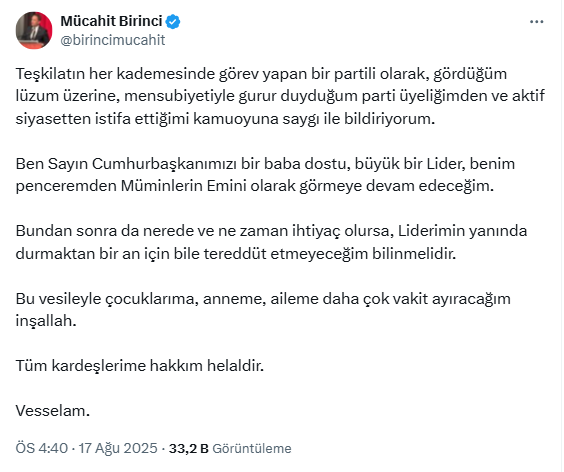The image size is (564, 472).
Task: Click the line starting "Ben Sayın Cumhurbaşkanımızı"
Action: [265, 164]
